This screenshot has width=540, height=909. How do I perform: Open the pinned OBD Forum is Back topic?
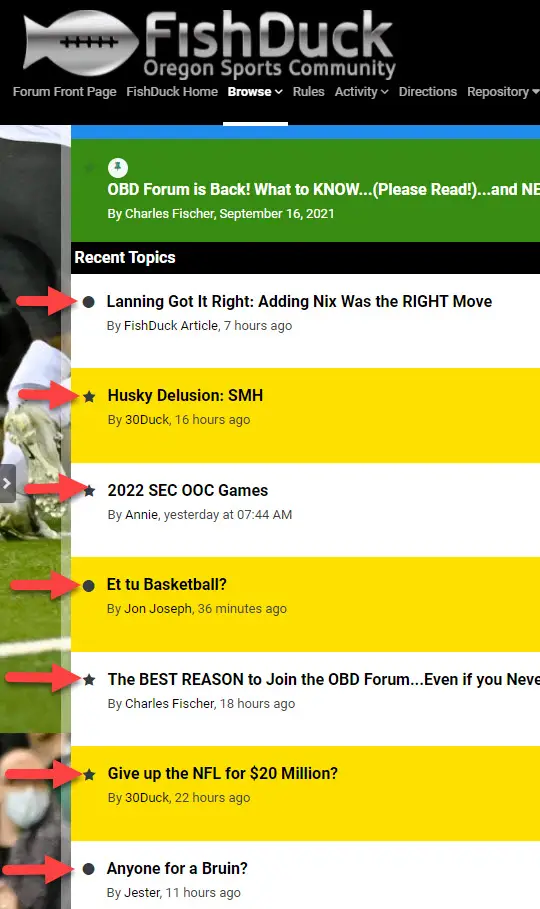pyautogui.click(x=324, y=190)
